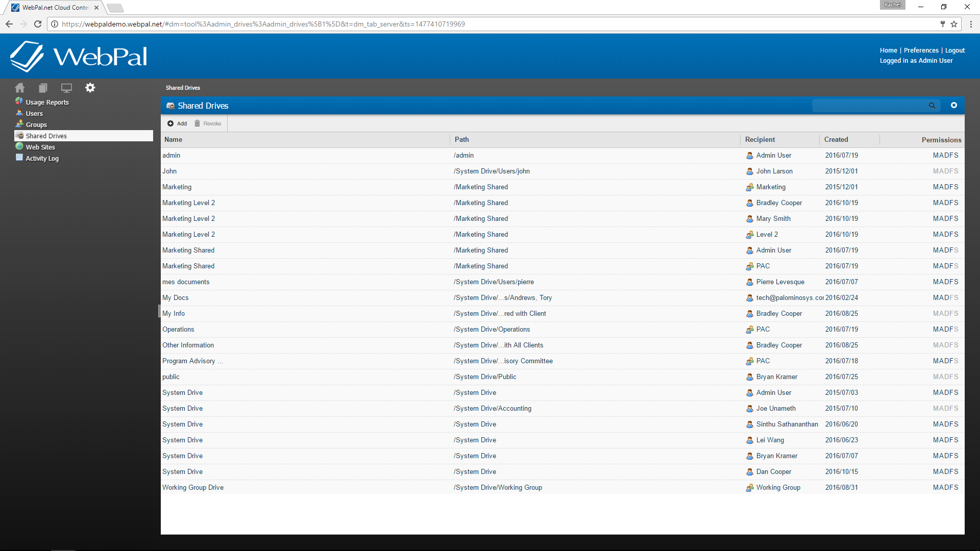
Task: Click the group icon beside recipient Marketing
Action: click(x=750, y=187)
